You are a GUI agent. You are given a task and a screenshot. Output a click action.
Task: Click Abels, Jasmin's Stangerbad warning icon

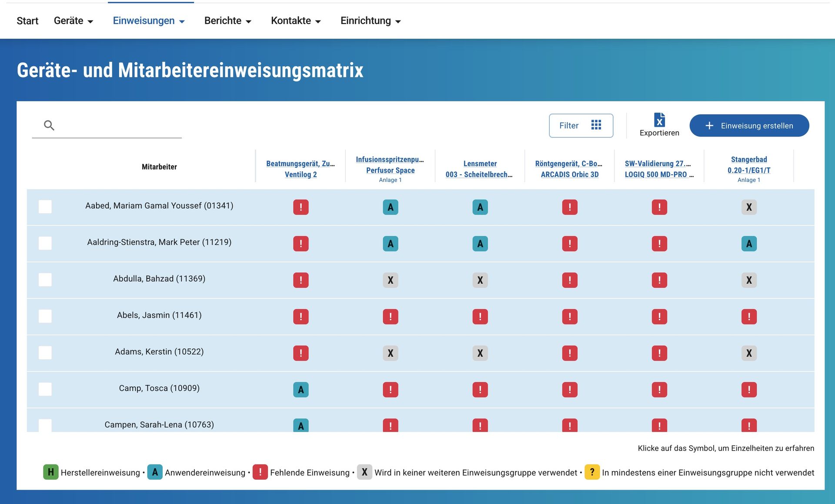749,317
